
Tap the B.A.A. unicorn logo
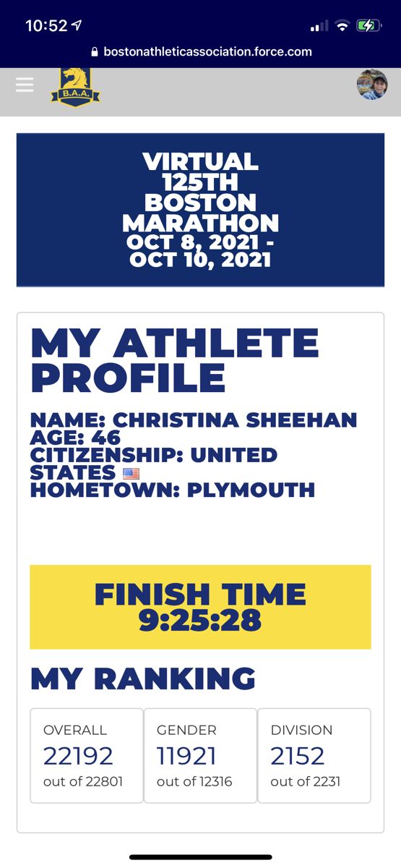coord(75,87)
